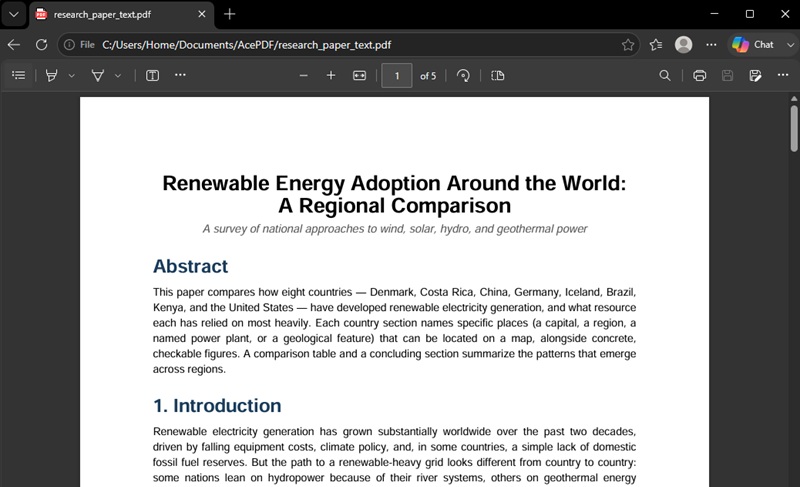Rotate the PDF page

click(x=463, y=75)
